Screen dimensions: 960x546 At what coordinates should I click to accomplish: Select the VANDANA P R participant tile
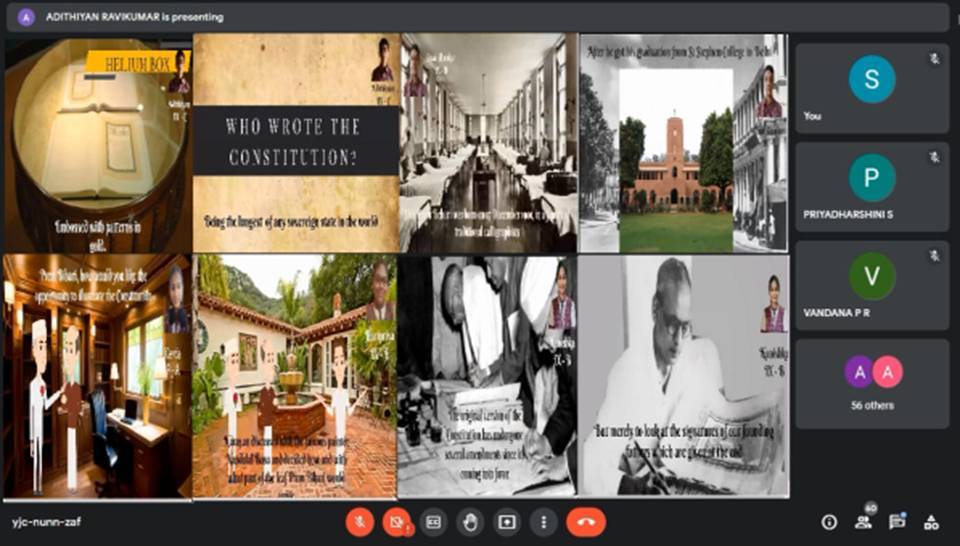872,285
